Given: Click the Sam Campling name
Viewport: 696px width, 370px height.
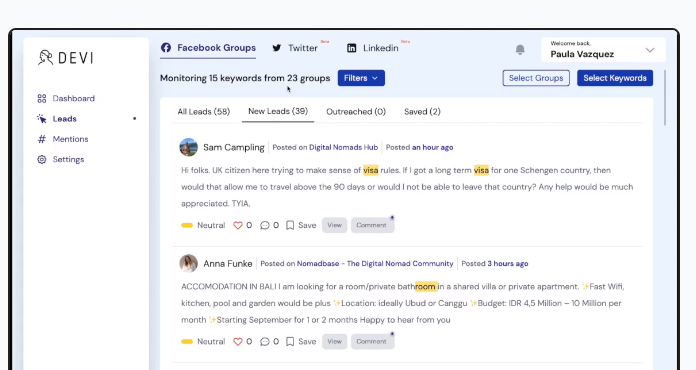Looking at the screenshot, I should (x=234, y=147).
